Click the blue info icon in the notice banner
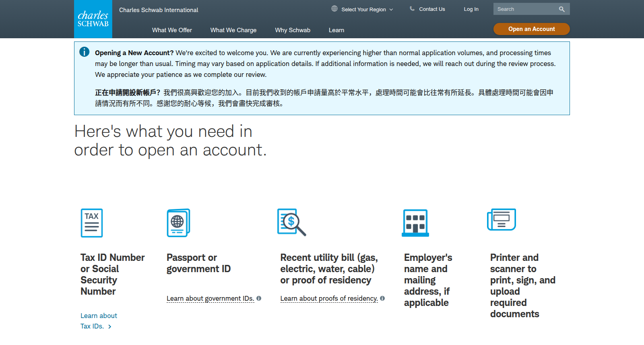The width and height of the screenshot is (644, 345). [85, 52]
